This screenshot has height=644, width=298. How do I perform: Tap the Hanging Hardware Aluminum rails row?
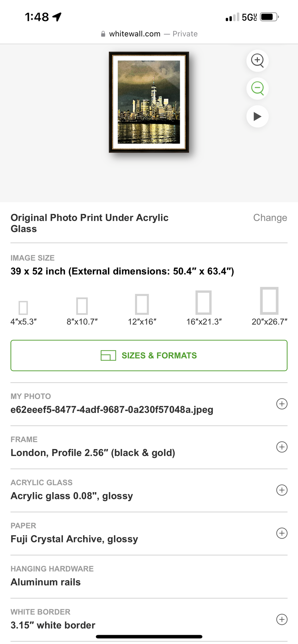pos(149,576)
